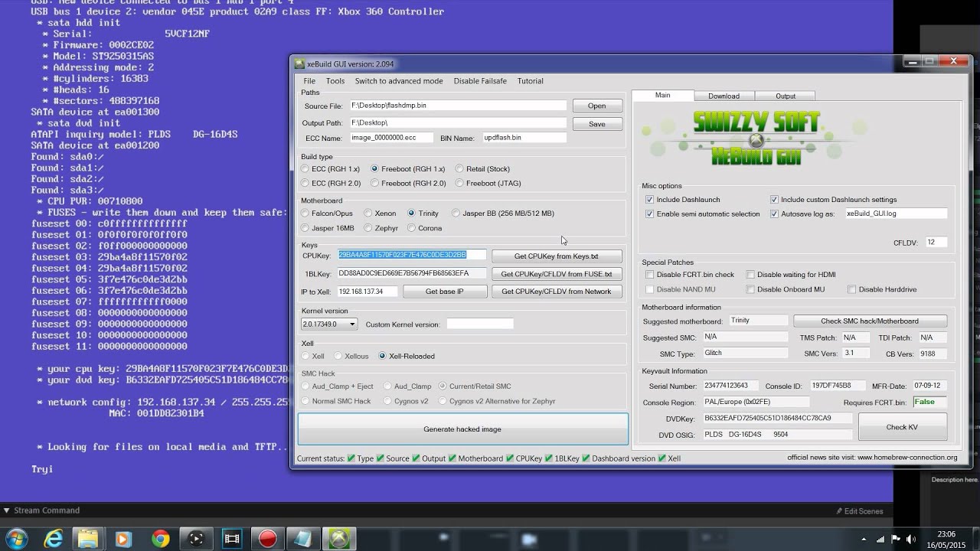This screenshot has height=551, width=980.
Task: Select Freeboot (RGH 2.0) build type
Action: click(x=408, y=184)
